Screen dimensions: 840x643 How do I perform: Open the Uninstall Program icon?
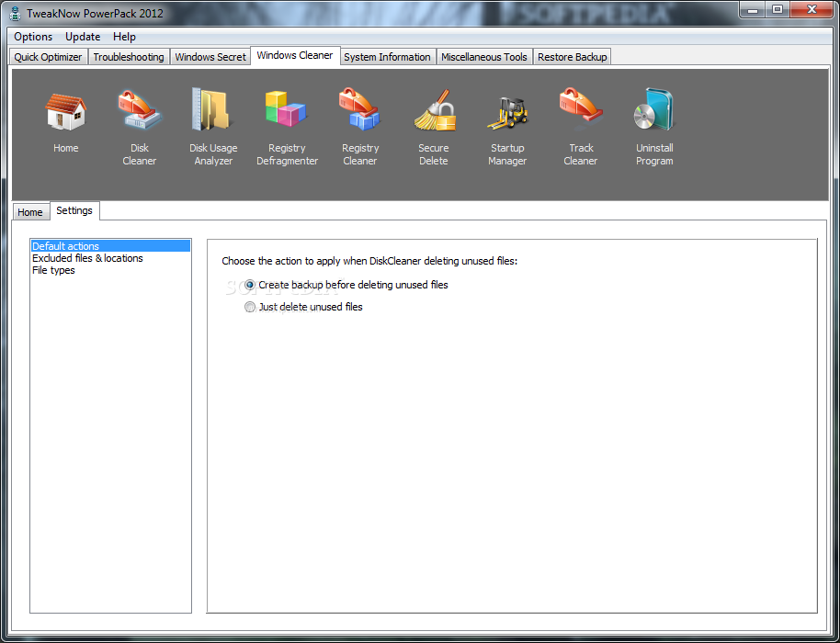tap(653, 109)
